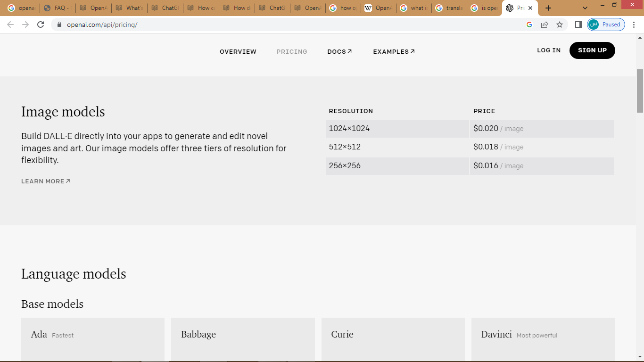Click the Ada model card
This screenshot has width=644, height=362.
[93, 339]
